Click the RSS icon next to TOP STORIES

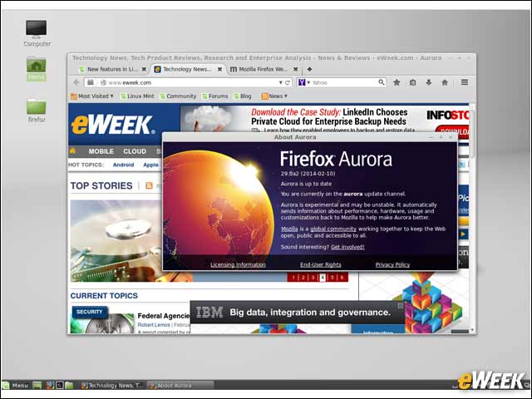149,185
